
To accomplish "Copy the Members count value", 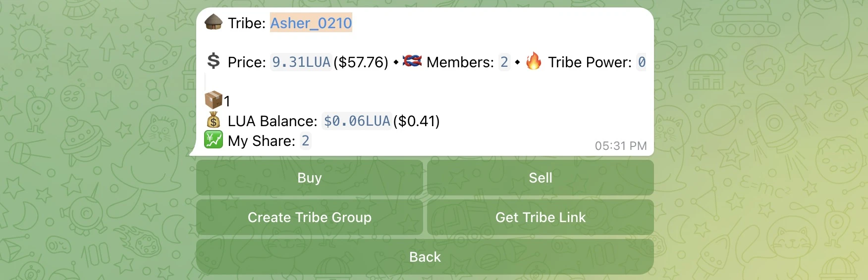I will pyautogui.click(x=504, y=62).
